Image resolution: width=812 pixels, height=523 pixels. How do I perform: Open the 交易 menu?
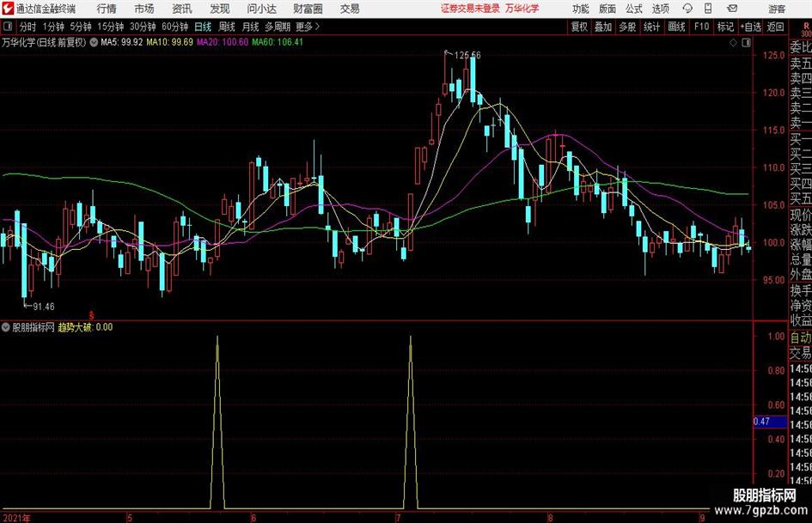point(350,9)
